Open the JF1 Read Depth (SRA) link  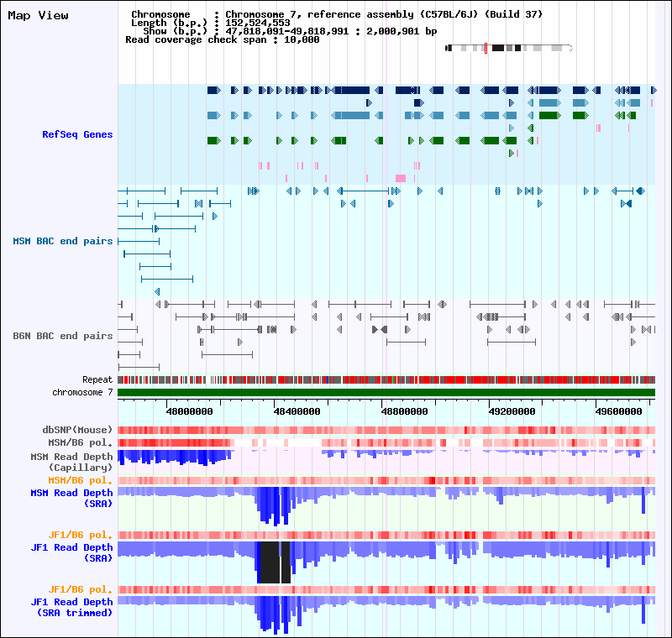coord(71,552)
